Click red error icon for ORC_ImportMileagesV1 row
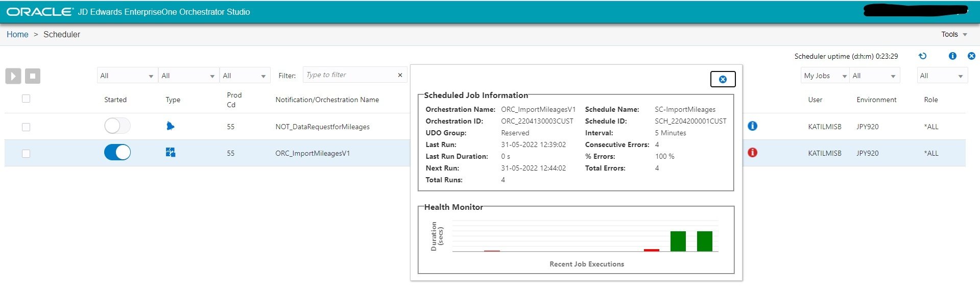Image resolution: width=980 pixels, height=290 pixels. tap(752, 152)
